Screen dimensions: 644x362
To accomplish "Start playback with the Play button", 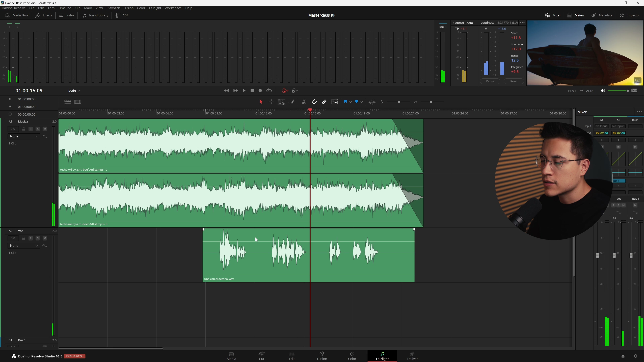I will (x=244, y=91).
